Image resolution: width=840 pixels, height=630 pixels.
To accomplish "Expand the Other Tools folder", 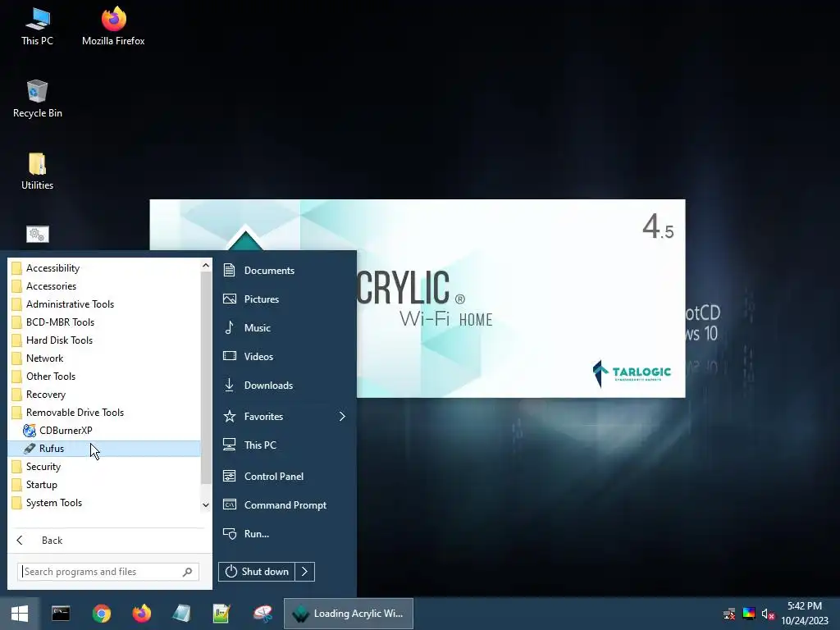I will [104, 376].
